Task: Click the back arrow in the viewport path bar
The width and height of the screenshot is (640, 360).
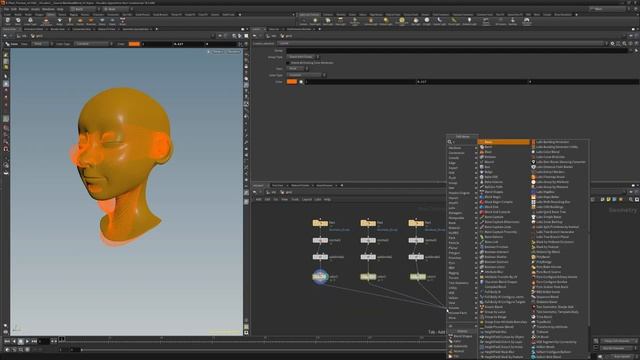Action: 5,36
